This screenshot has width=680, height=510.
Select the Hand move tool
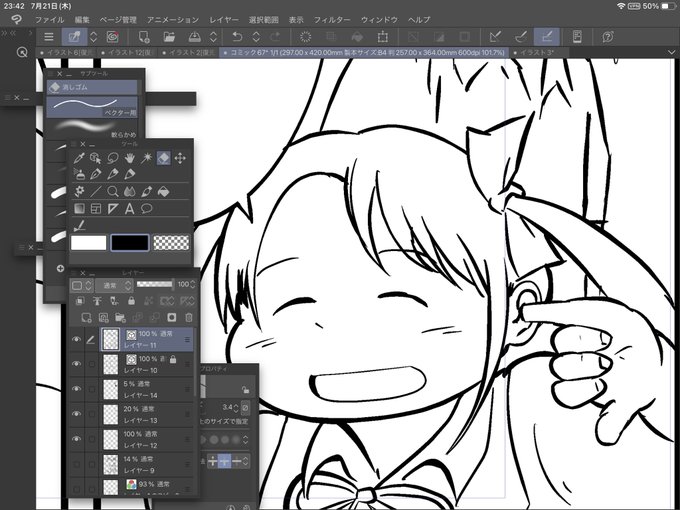(130, 158)
